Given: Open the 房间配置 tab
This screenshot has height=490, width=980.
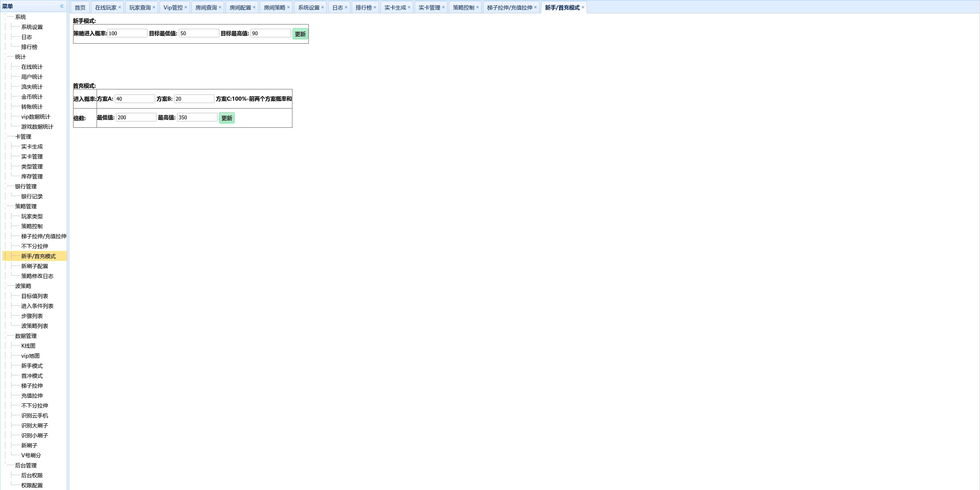Looking at the screenshot, I should 240,8.
